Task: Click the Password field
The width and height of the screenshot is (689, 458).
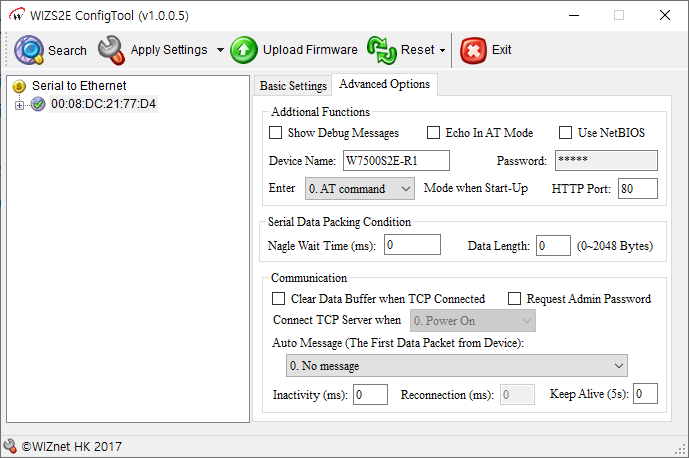Action: tap(606, 160)
